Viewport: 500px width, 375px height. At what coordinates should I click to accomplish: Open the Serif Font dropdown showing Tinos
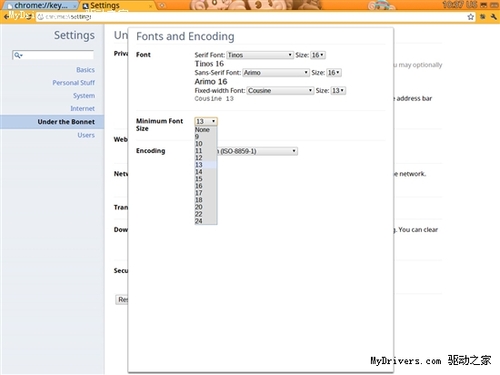(260, 55)
